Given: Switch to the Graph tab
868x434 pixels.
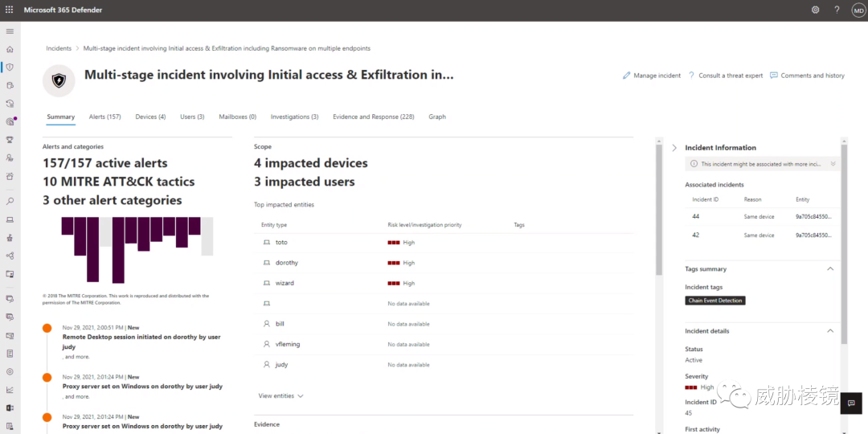Looking at the screenshot, I should pos(437,117).
